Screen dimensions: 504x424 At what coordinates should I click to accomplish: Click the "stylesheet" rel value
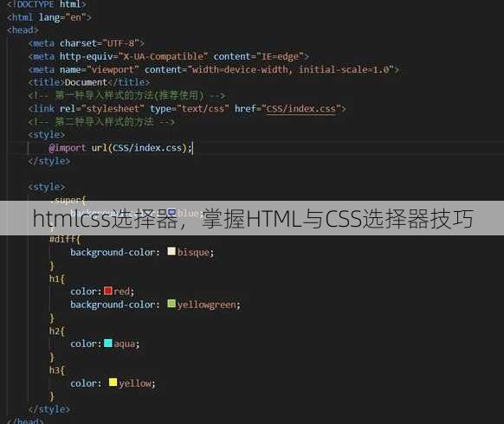click(113, 108)
